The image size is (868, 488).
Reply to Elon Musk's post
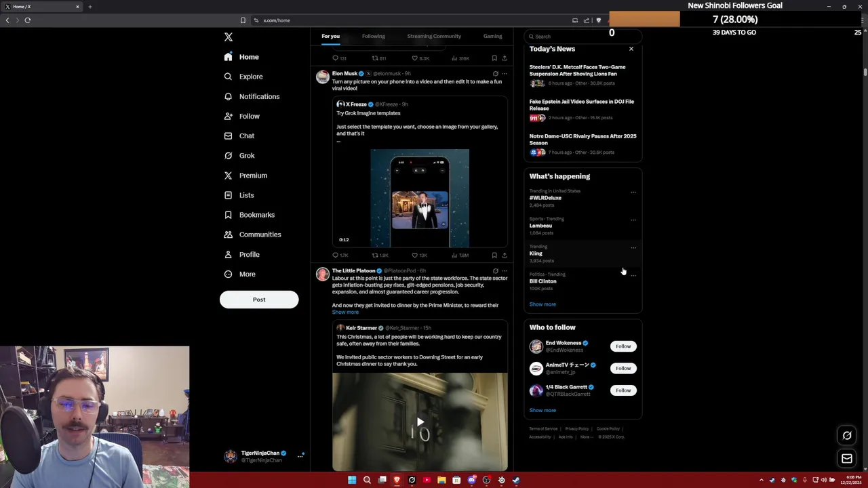340,256
